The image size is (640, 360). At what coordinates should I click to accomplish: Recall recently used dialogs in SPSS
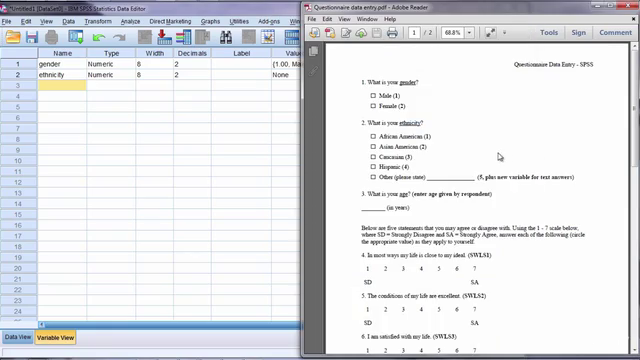pos(76,37)
